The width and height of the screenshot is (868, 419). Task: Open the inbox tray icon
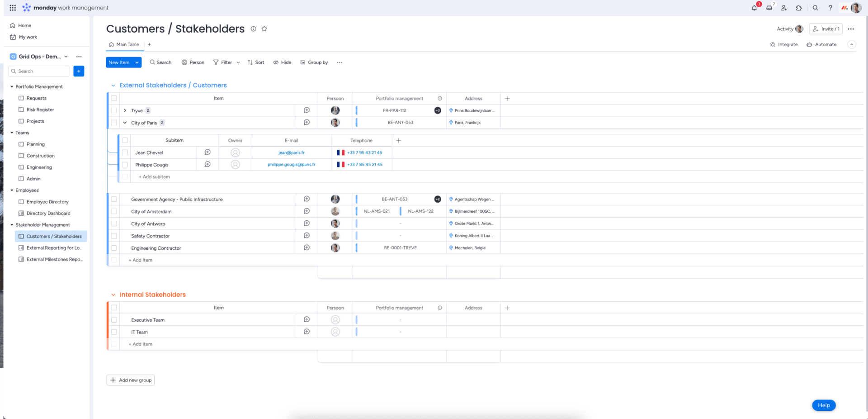pyautogui.click(x=769, y=8)
